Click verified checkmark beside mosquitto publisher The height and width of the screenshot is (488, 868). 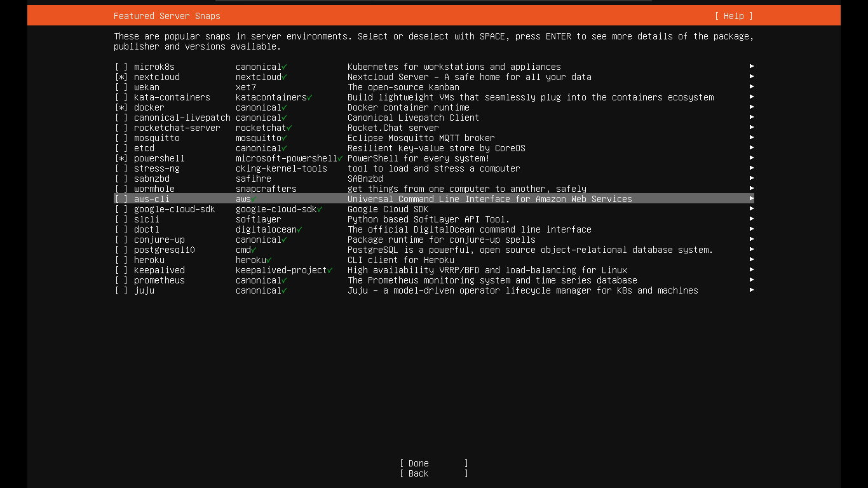click(285, 138)
